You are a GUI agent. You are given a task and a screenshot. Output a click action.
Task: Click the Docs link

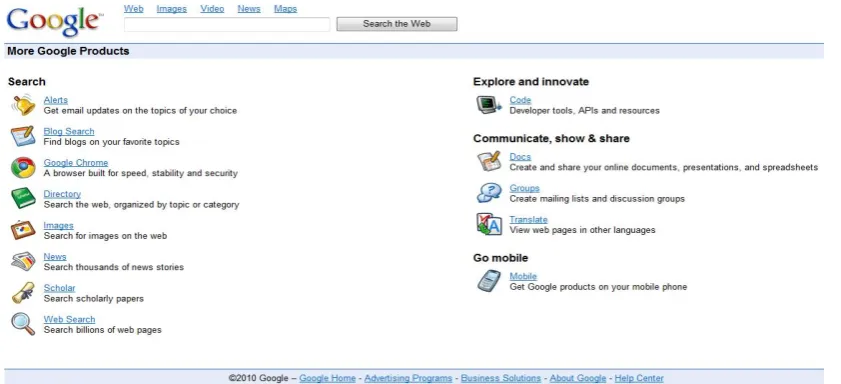point(520,157)
